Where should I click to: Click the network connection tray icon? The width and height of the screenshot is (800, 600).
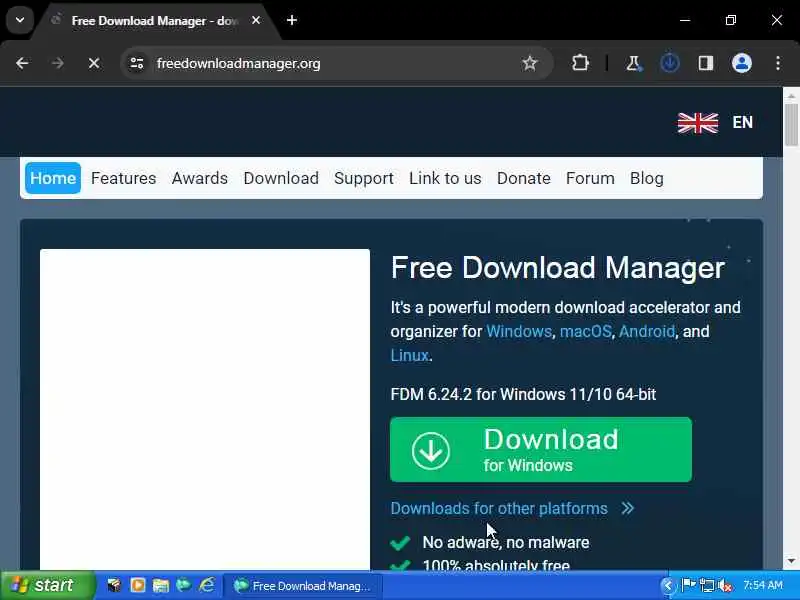(x=707, y=585)
